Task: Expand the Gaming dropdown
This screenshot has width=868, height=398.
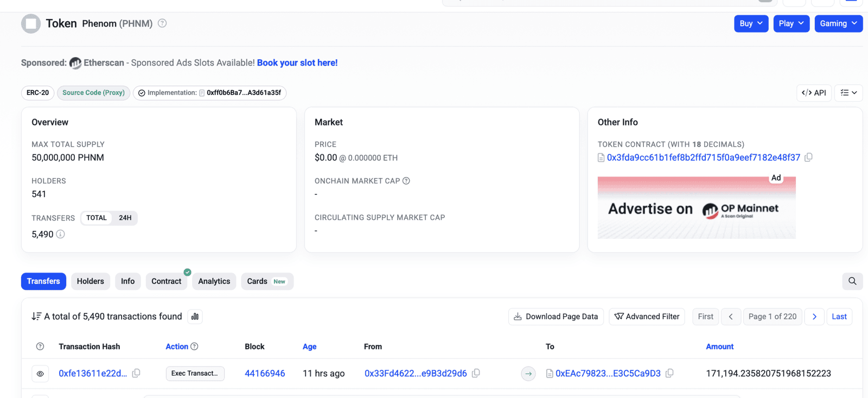Action: (x=839, y=23)
